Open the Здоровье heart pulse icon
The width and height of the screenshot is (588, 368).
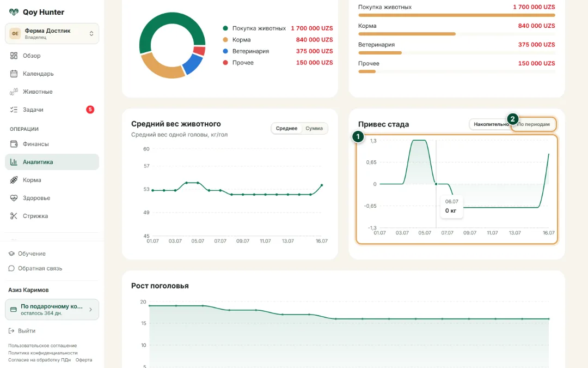point(14,198)
